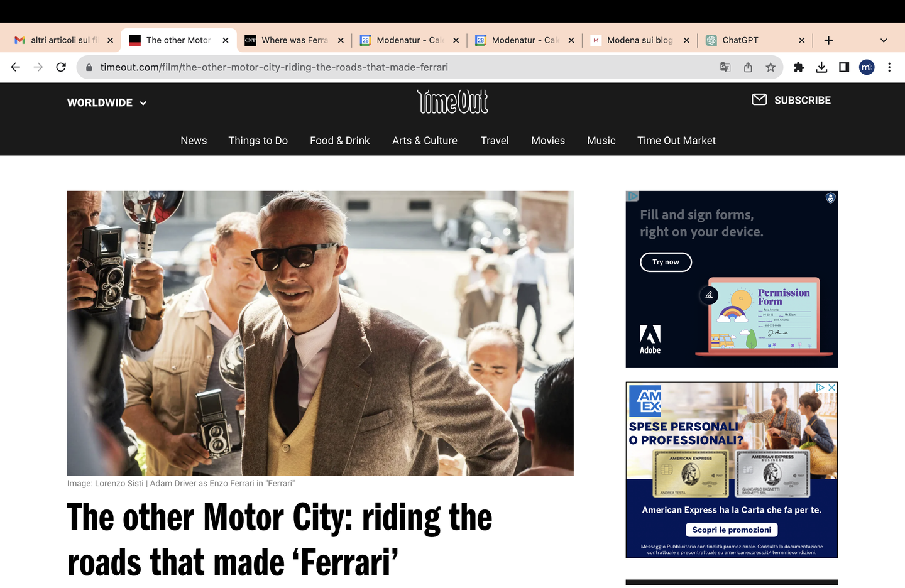Expand the tab search chevron
The width and height of the screenshot is (905, 588).
point(884,40)
